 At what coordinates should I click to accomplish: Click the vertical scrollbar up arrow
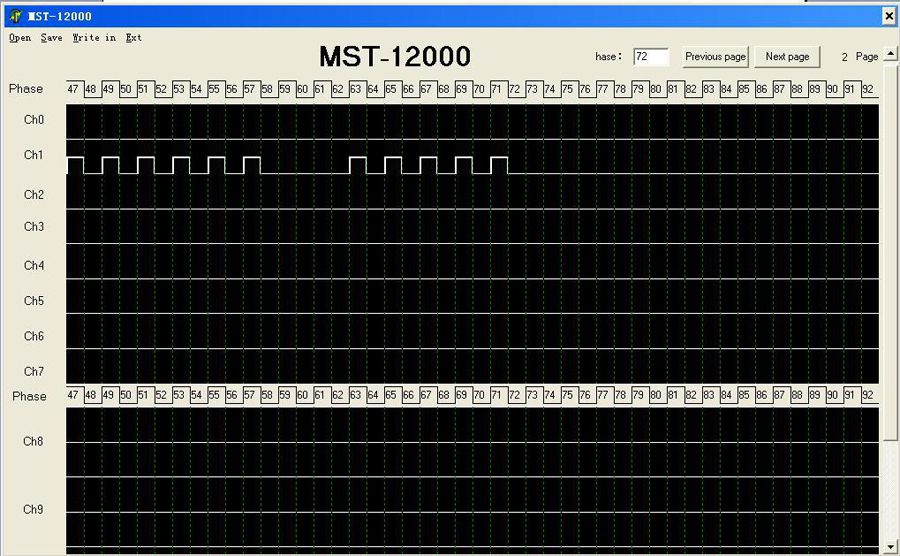[x=891, y=54]
